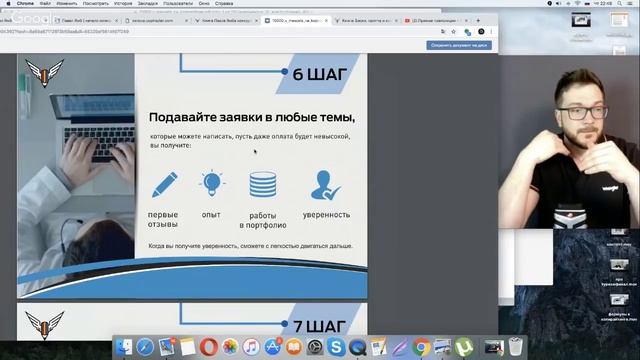
Task: Click the 7 ШАГ heading
Action: click(320, 327)
